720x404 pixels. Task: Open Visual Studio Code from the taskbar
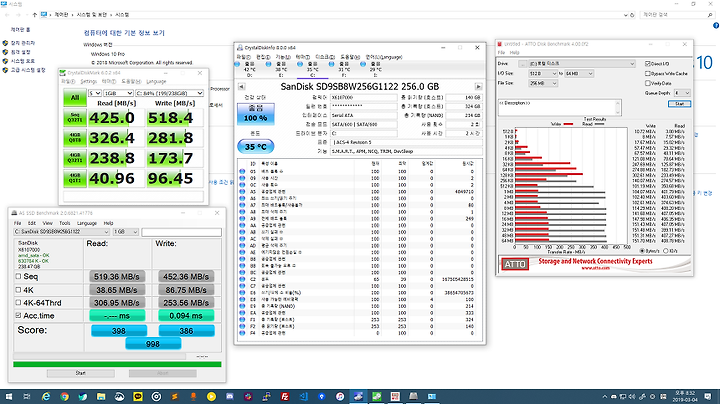[304, 396]
